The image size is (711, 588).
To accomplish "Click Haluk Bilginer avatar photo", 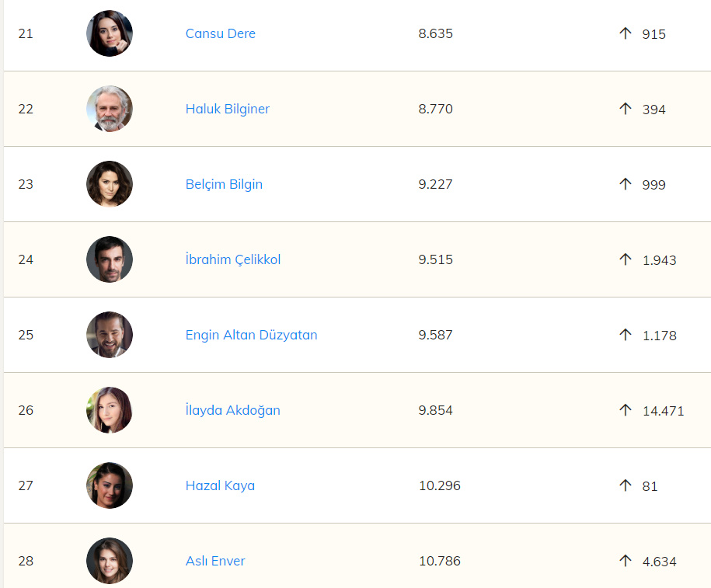I will coord(110,109).
